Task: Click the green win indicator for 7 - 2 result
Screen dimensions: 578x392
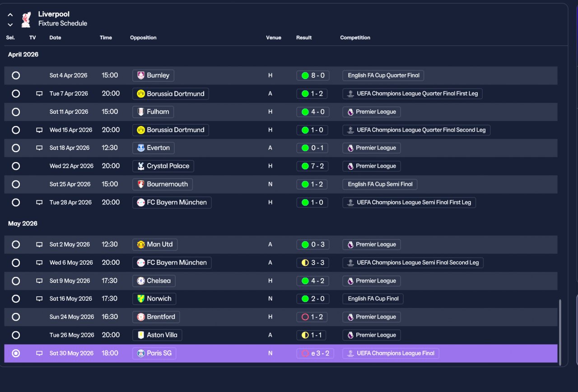Action: click(305, 166)
